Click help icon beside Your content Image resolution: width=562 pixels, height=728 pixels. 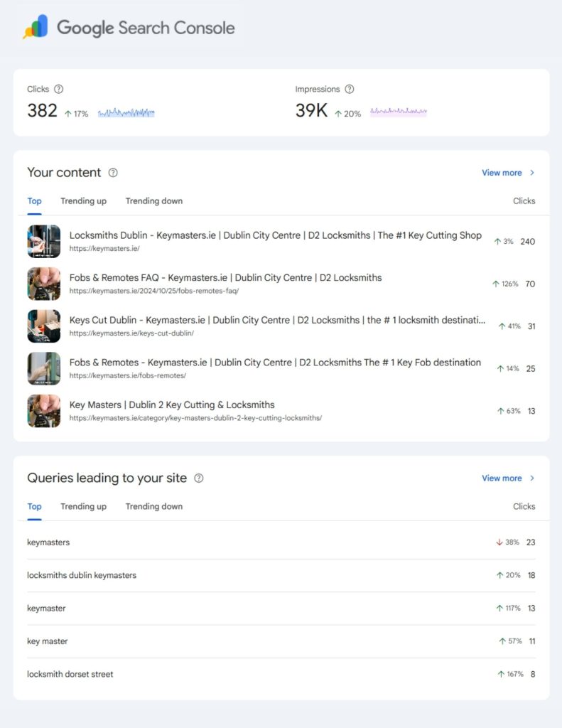click(x=113, y=173)
